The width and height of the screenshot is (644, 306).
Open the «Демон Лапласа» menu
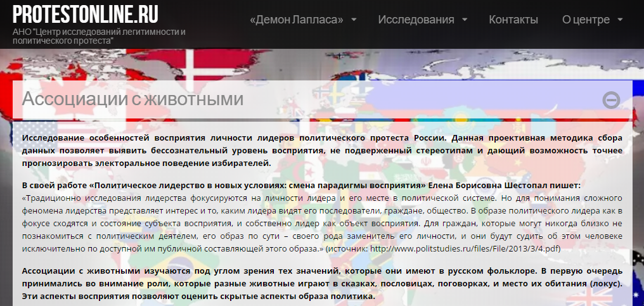[296, 20]
